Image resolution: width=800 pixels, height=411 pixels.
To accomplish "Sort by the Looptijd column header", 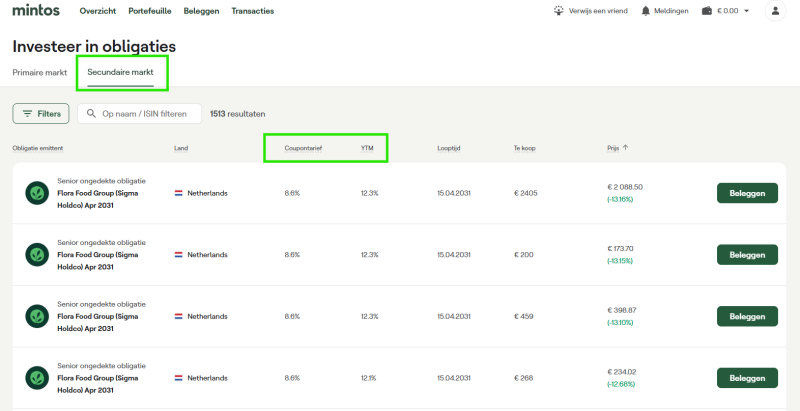I will click(x=449, y=148).
